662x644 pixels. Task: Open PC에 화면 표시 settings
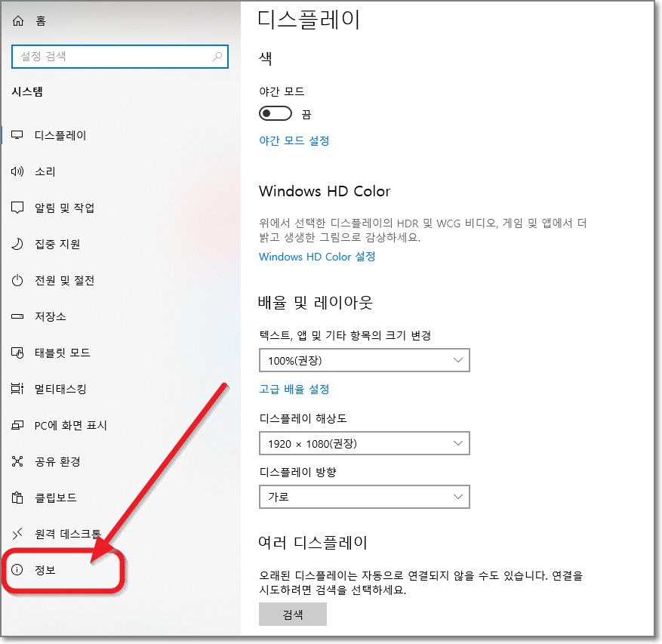[70, 425]
